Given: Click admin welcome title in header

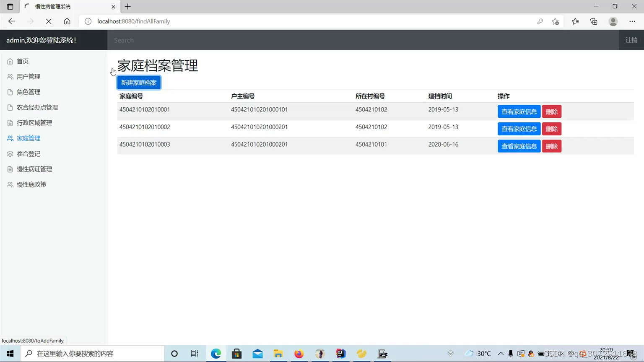Looking at the screenshot, I should point(41,40).
